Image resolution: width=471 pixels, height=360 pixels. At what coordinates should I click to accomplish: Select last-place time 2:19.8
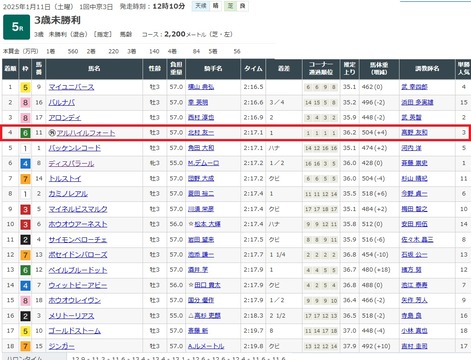[253, 346]
